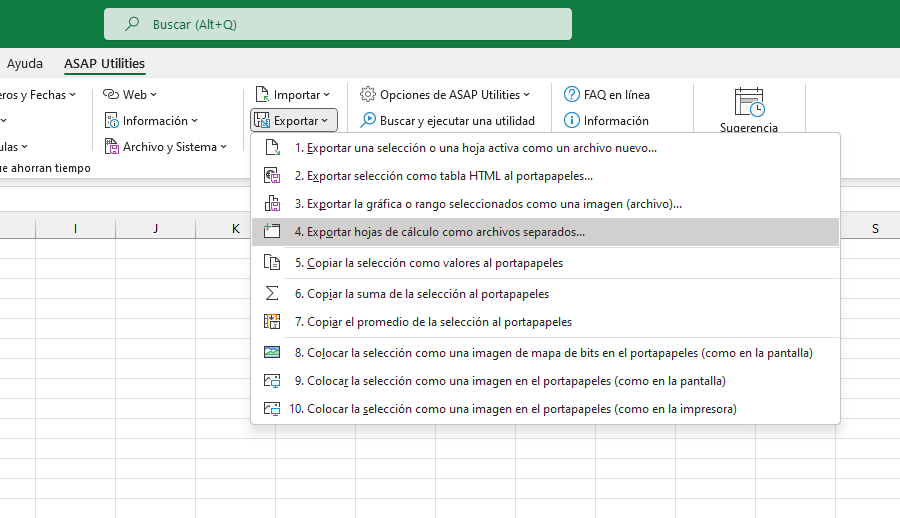Image resolution: width=900 pixels, height=518 pixels.
Task: Click the Importar file icon
Action: (262, 94)
